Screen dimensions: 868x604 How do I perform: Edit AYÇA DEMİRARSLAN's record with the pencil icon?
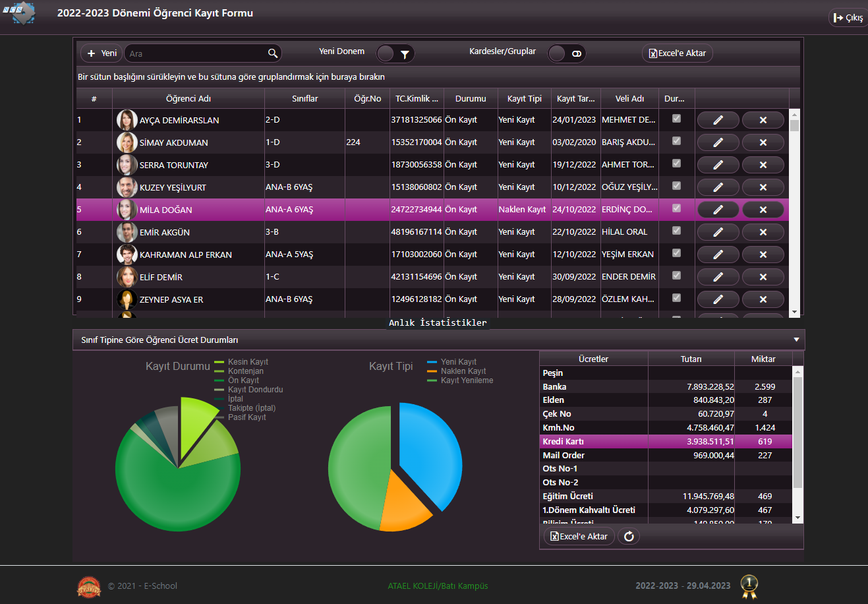718,120
